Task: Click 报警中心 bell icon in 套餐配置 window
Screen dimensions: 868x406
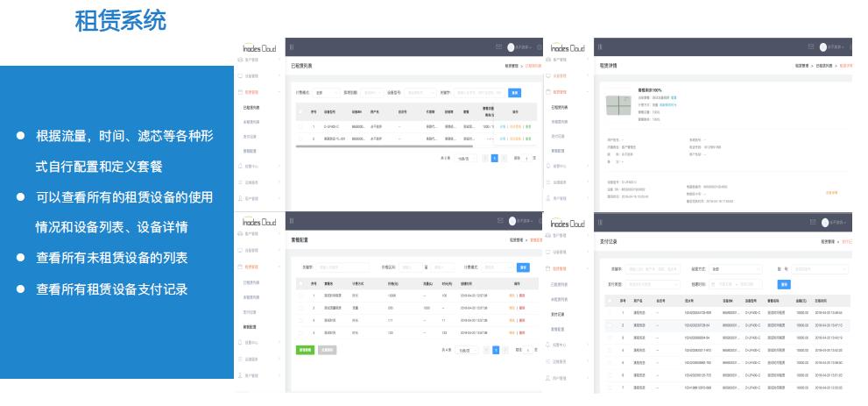Action: click(x=240, y=343)
